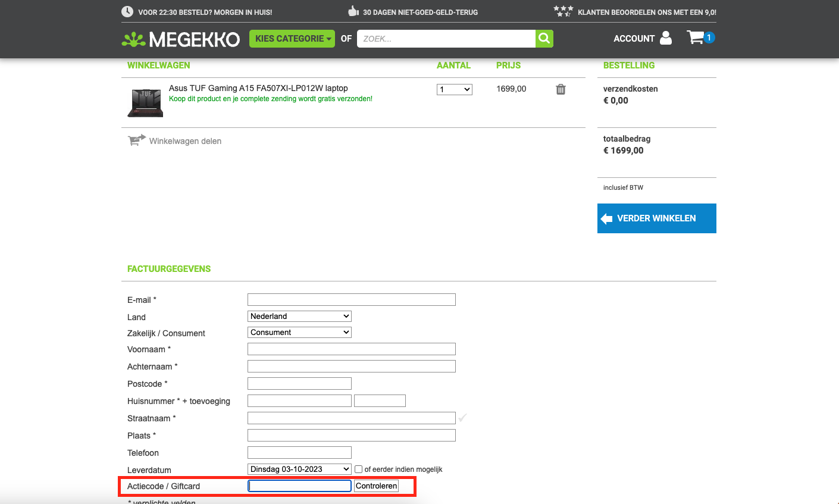Click the free shipping promo text
This screenshot has width=839, height=504.
(271, 99)
